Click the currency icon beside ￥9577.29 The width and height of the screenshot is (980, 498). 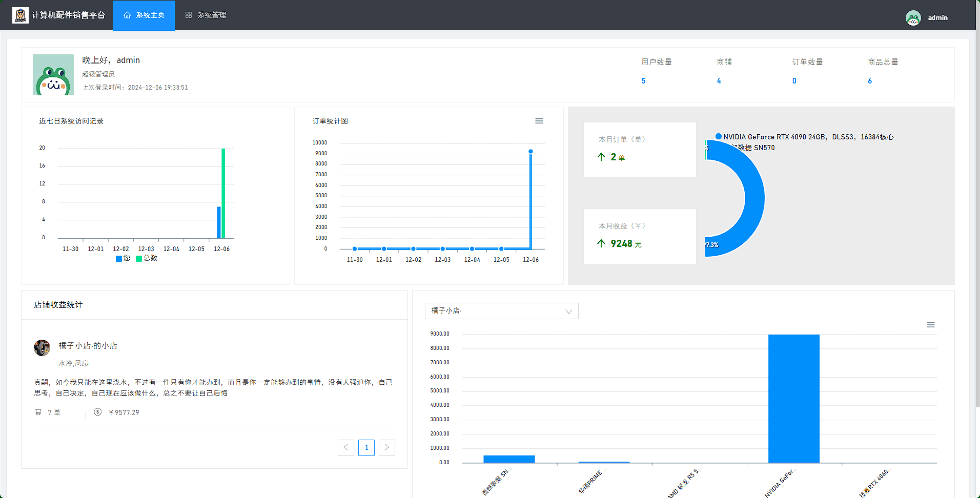point(97,412)
